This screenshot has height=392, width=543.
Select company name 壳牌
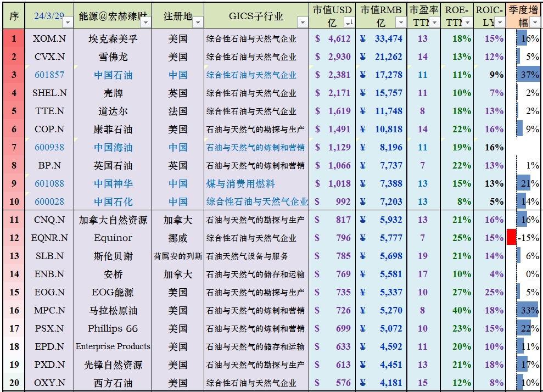(x=113, y=93)
